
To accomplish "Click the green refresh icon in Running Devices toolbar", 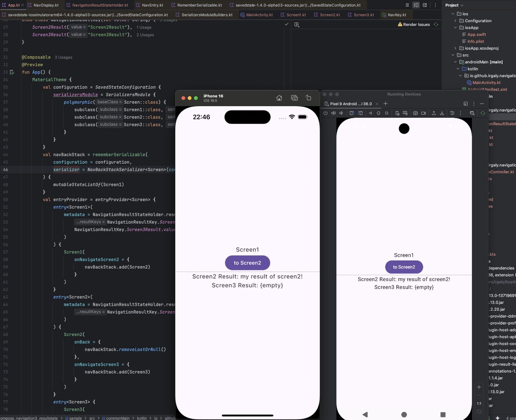I will click(x=482, y=113).
